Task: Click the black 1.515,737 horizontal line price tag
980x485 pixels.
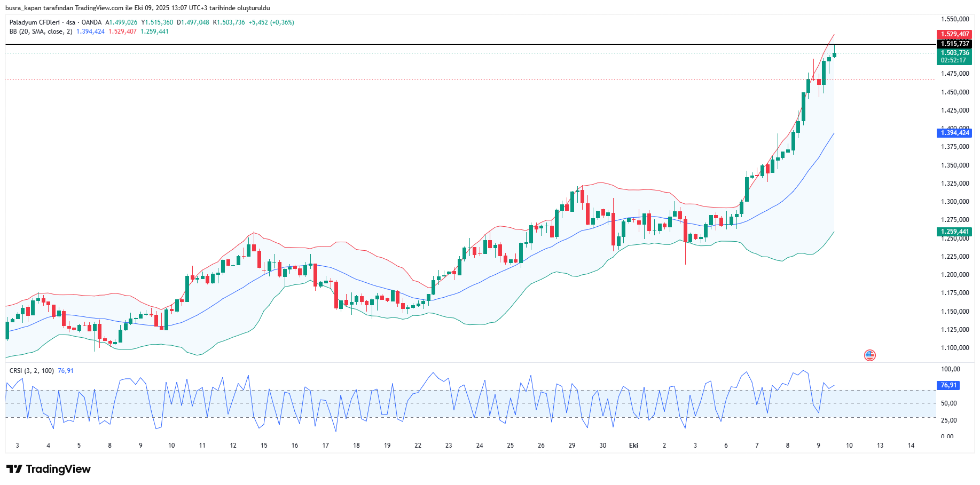Action: pos(954,44)
